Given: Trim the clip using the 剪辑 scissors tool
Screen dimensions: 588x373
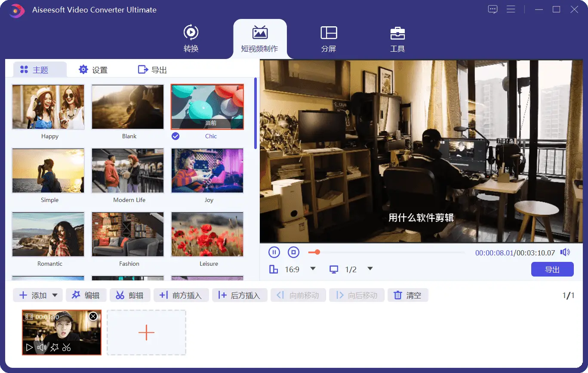Looking at the screenshot, I should 130,295.
